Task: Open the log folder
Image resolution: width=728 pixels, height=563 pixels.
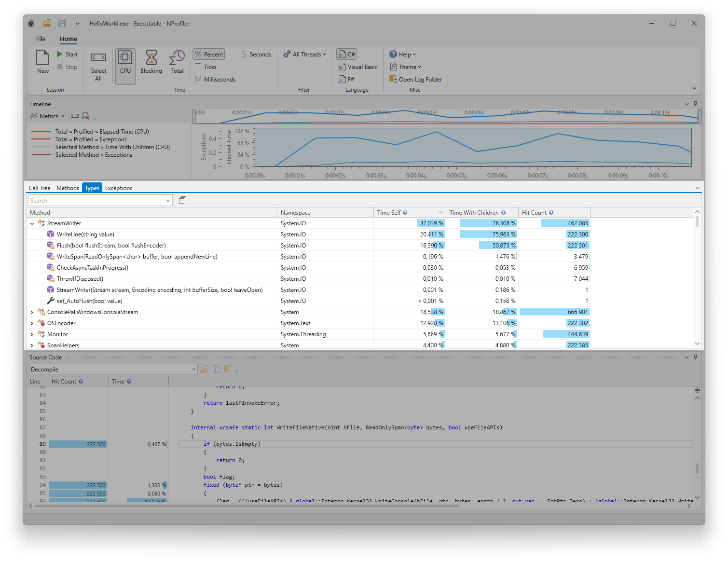Action: pyautogui.click(x=415, y=80)
